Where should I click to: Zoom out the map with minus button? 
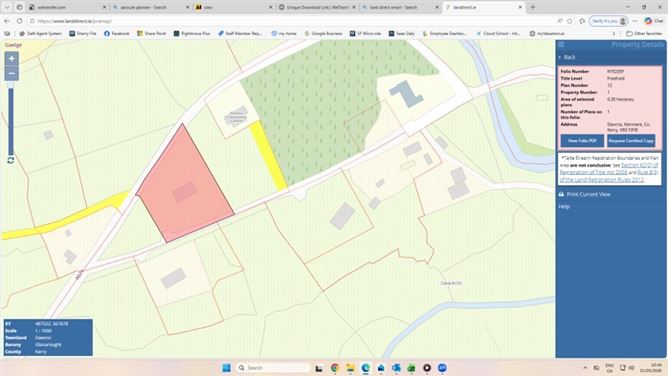12,74
